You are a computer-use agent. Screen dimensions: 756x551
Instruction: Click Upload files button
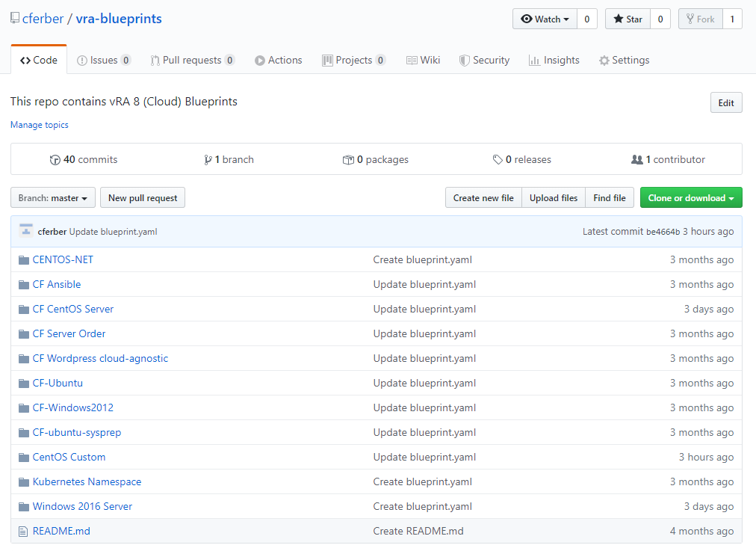click(554, 198)
